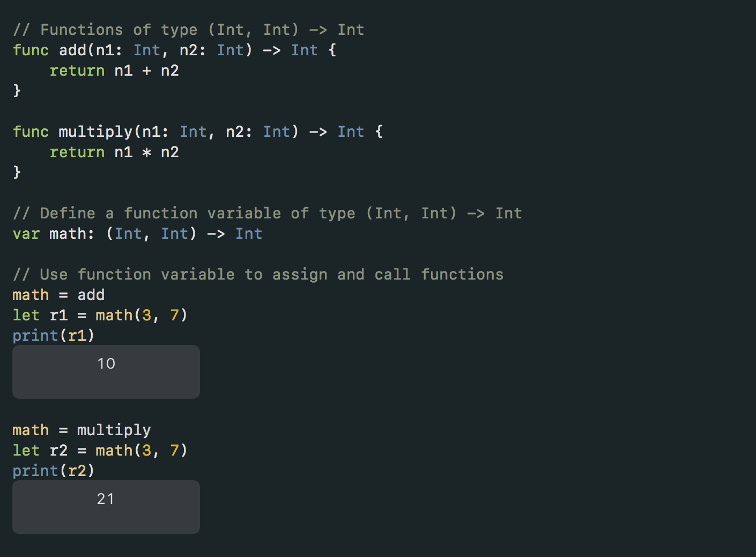Click the output box showing 10
This screenshot has width=756, height=557.
point(106,372)
